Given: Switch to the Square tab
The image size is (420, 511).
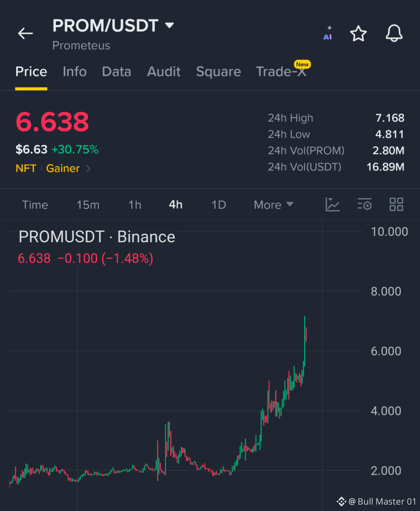Looking at the screenshot, I should point(218,71).
